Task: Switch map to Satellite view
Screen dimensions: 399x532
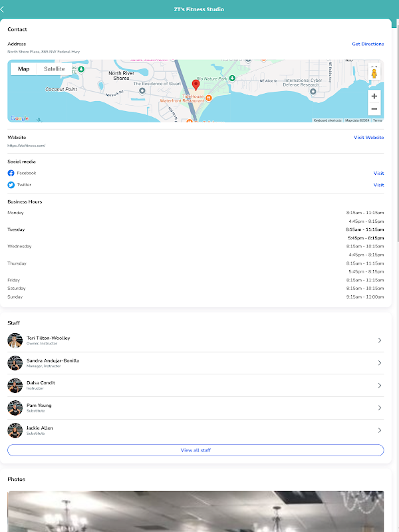Action: coord(55,69)
